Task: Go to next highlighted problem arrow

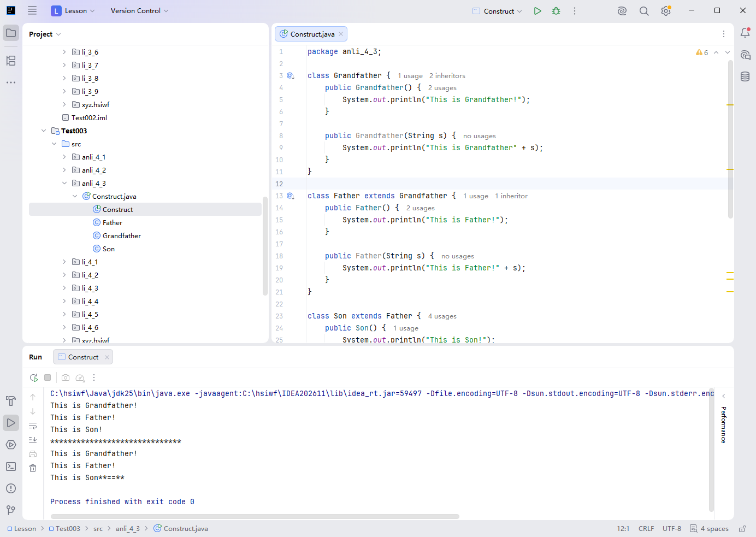Action: click(x=728, y=52)
